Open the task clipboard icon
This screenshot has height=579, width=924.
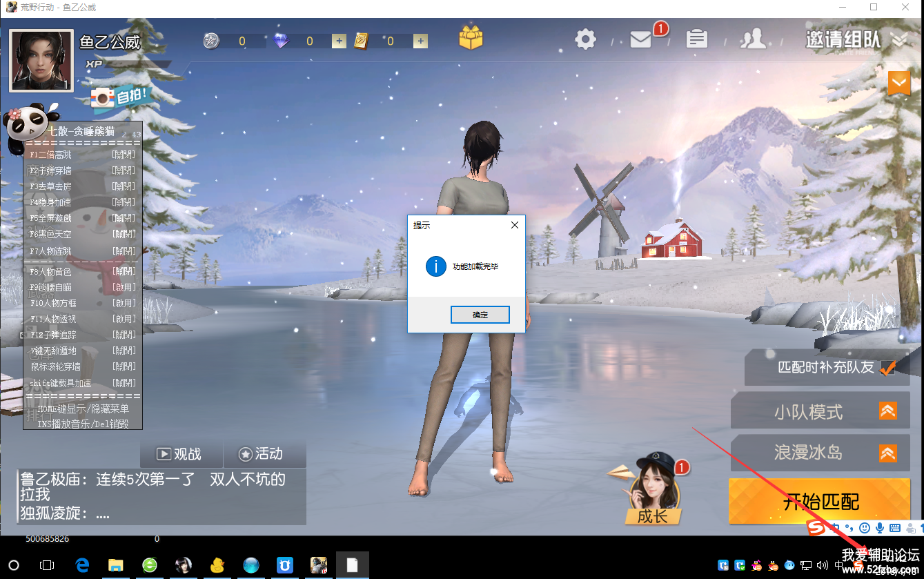coord(697,39)
